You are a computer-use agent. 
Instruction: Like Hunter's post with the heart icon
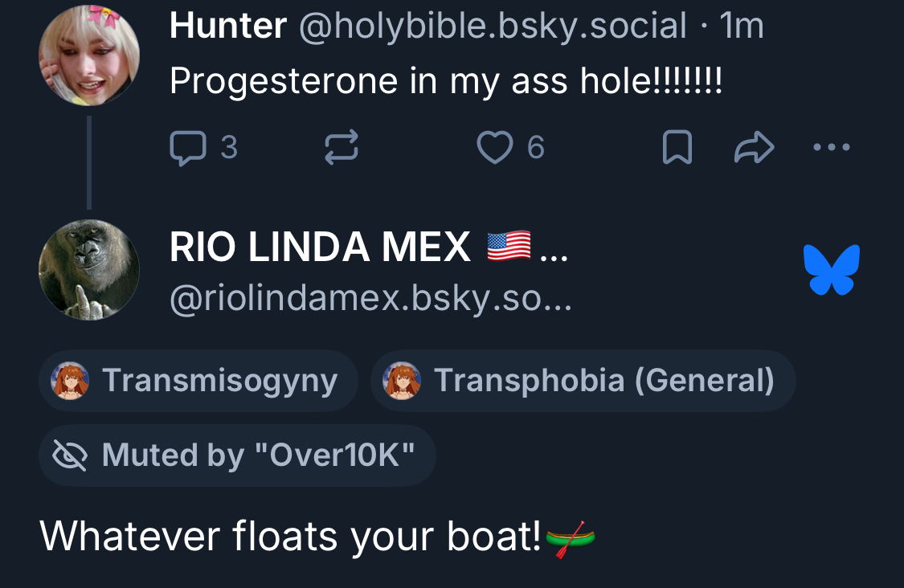coord(495,148)
